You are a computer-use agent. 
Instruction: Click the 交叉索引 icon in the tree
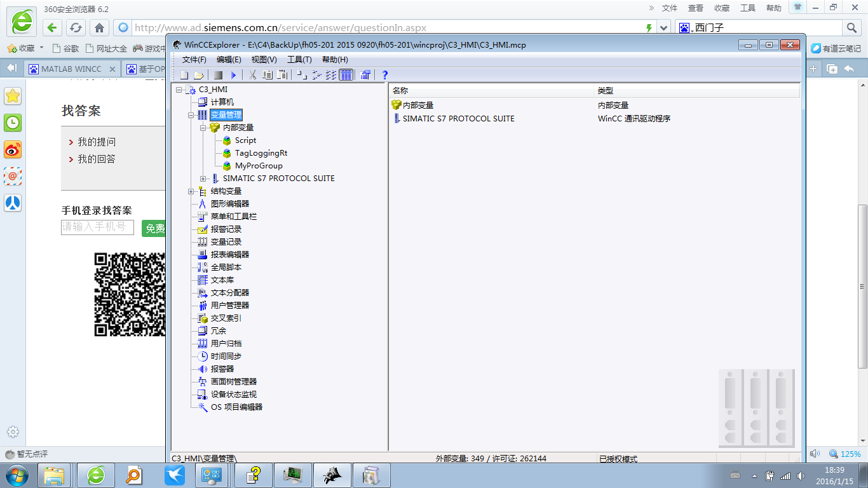(x=203, y=318)
